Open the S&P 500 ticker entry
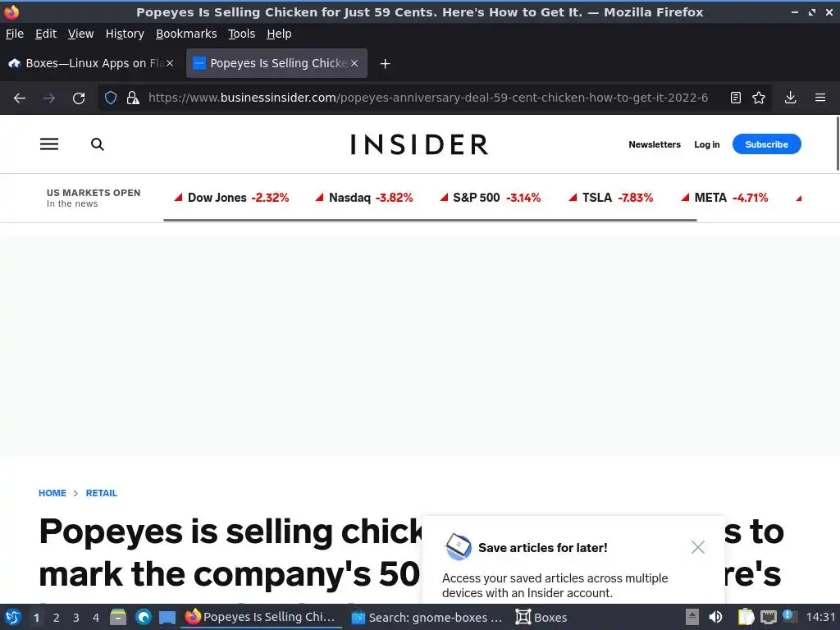The width and height of the screenshot is (840, 630). click(491, 198)
